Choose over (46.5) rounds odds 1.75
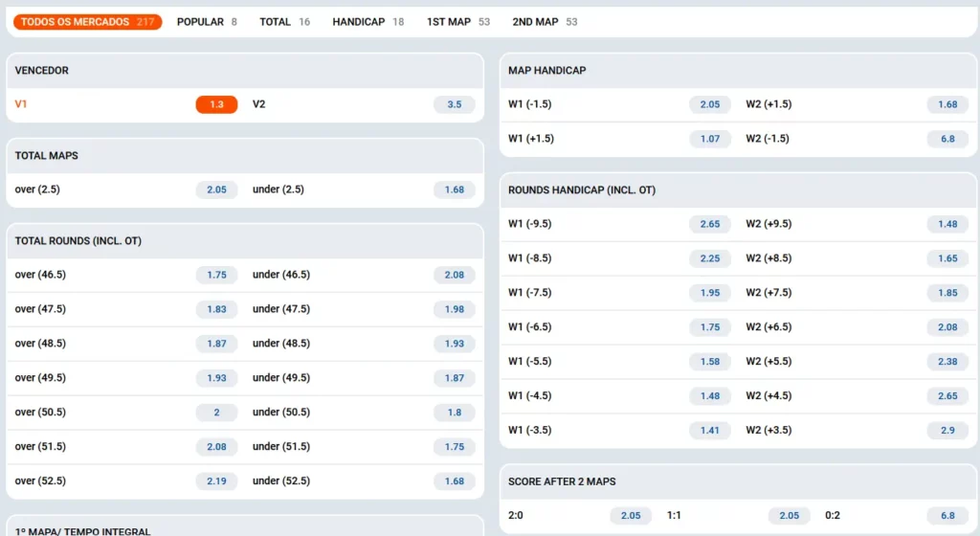The image size is (980, 536). point(216,275)
